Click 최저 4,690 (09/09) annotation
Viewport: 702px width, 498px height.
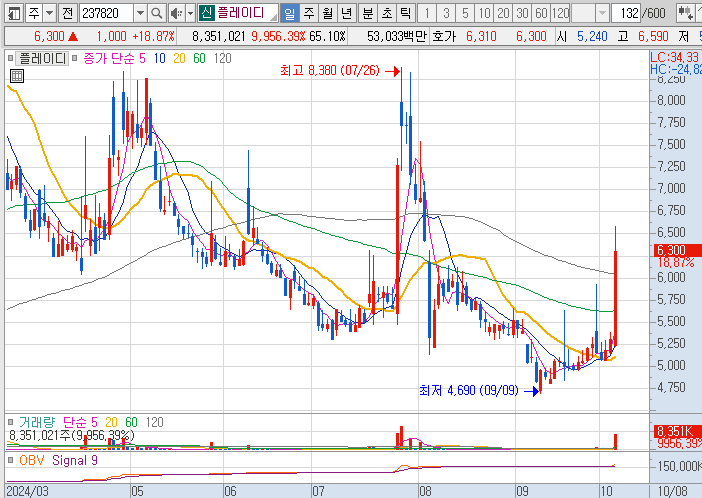469,391
